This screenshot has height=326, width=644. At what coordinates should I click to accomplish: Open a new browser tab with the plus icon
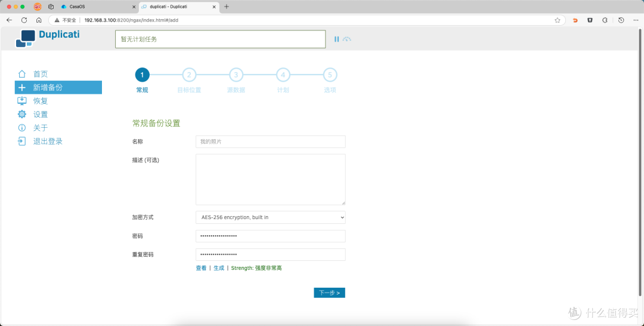click(x=227, y=7)
